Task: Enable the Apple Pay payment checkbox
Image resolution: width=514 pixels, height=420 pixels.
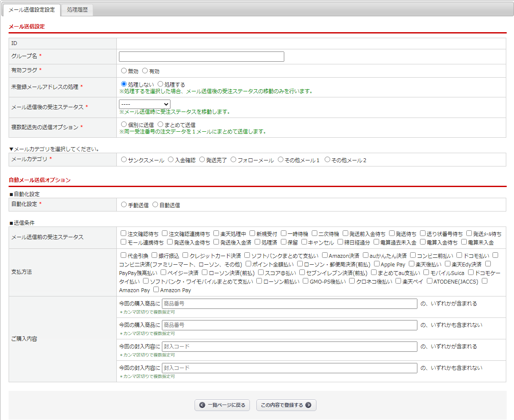Action: coord(377,264)
